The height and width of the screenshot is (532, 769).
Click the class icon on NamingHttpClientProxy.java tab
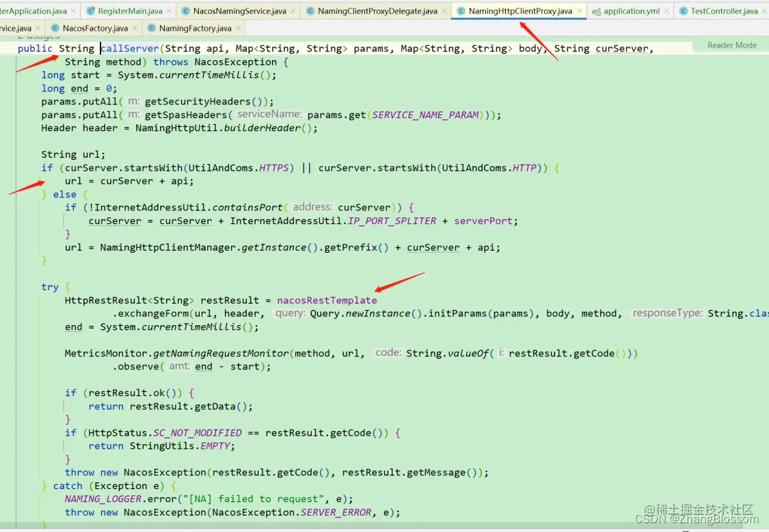[x=461, y=11]
